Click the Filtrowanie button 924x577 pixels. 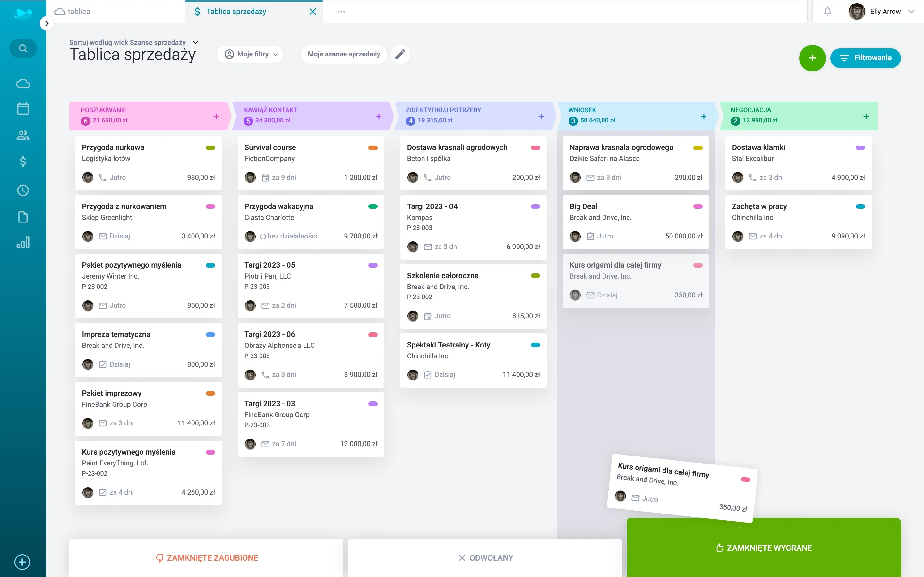pos(866,58)
